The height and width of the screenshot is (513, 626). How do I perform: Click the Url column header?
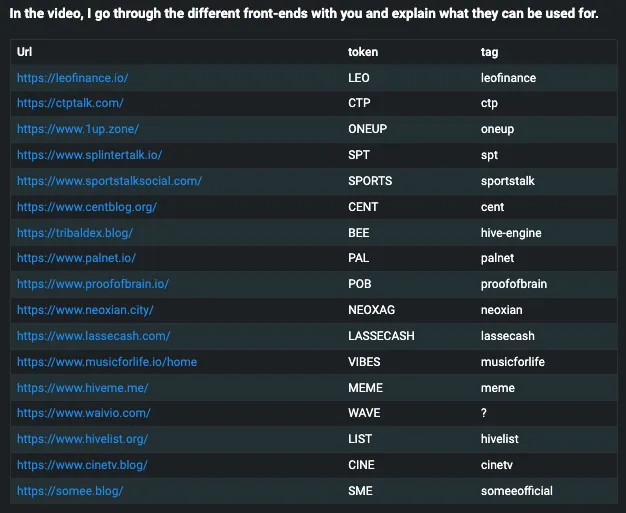coord(24,52)
